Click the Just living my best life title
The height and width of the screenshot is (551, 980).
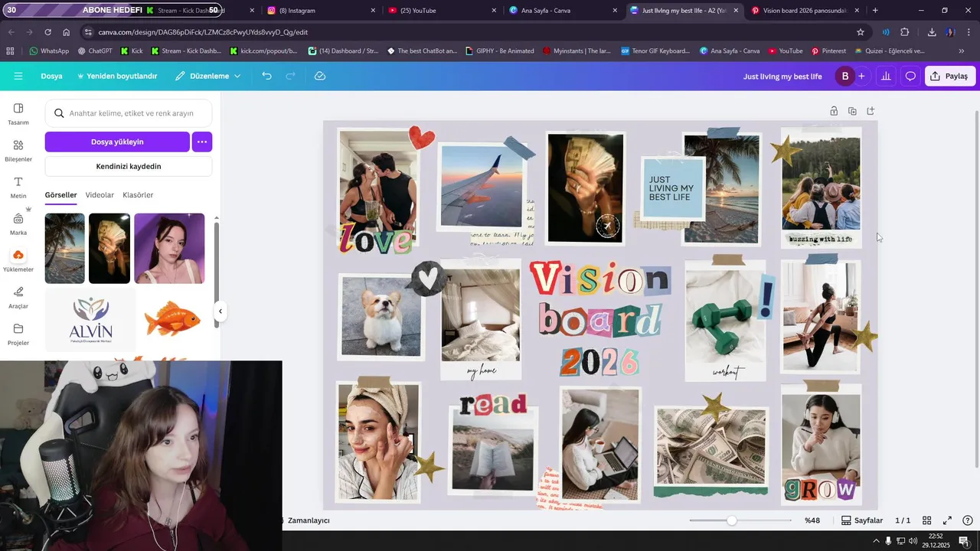click(x=782, y=77)
